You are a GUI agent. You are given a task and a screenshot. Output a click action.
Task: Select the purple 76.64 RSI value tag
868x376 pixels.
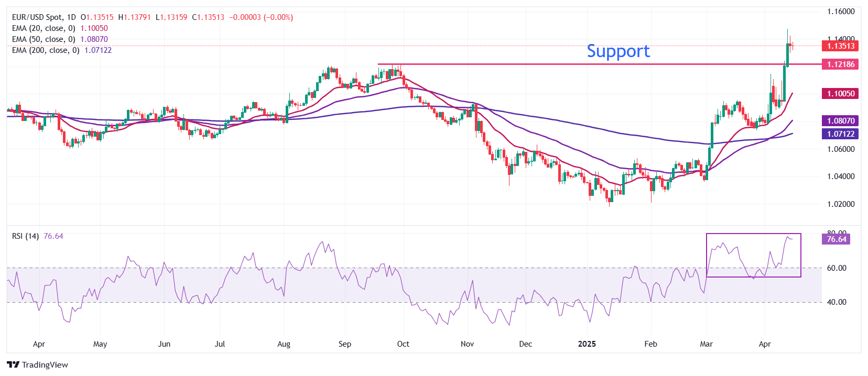(837, 239)
